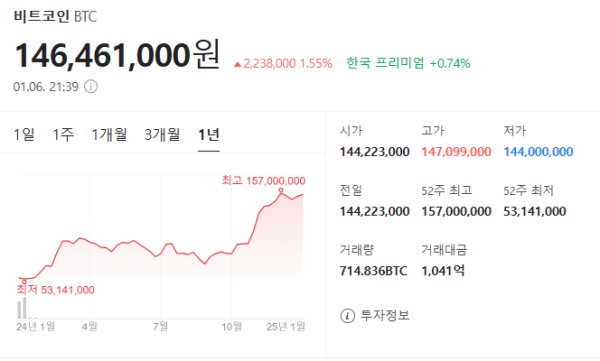Viewport: 600px width, 361px height.
Task: Click the 146,461,000원 current price
Action: click(117, 55)
